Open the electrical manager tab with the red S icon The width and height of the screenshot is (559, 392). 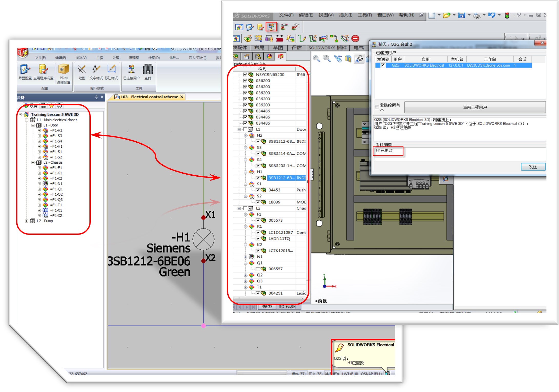281,56
